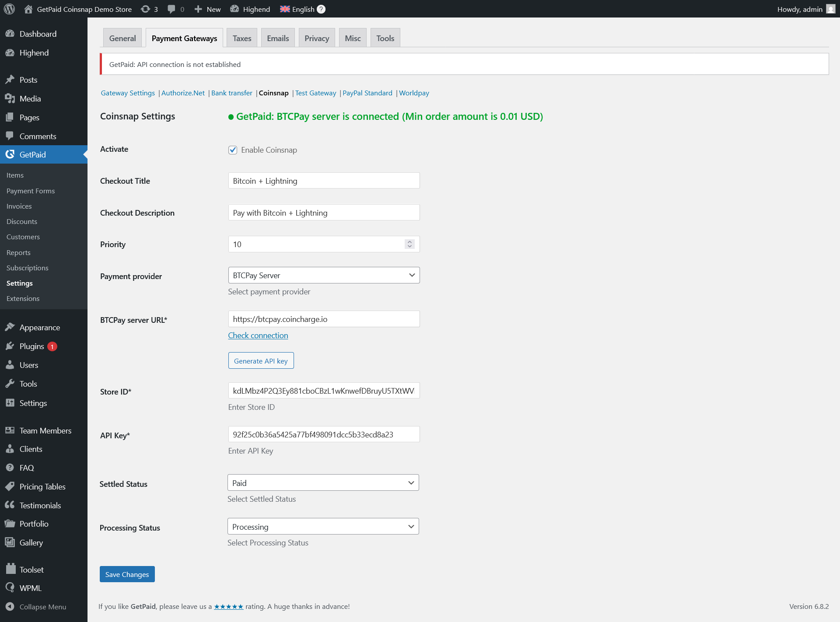The height and width of the screenshot is (622, 840).
Task: Open the Tools settings tab
Action: [x=385, y=38]
